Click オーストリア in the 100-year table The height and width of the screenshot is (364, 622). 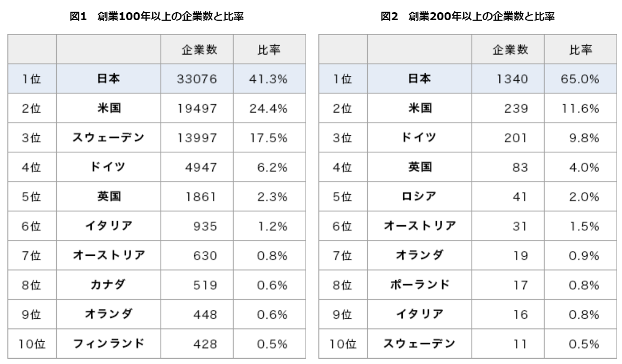109,256
